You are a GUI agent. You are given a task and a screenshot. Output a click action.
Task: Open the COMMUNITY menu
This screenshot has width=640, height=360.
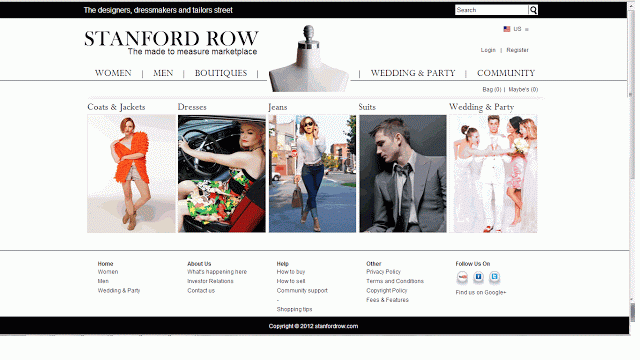(x=506, y=73)
